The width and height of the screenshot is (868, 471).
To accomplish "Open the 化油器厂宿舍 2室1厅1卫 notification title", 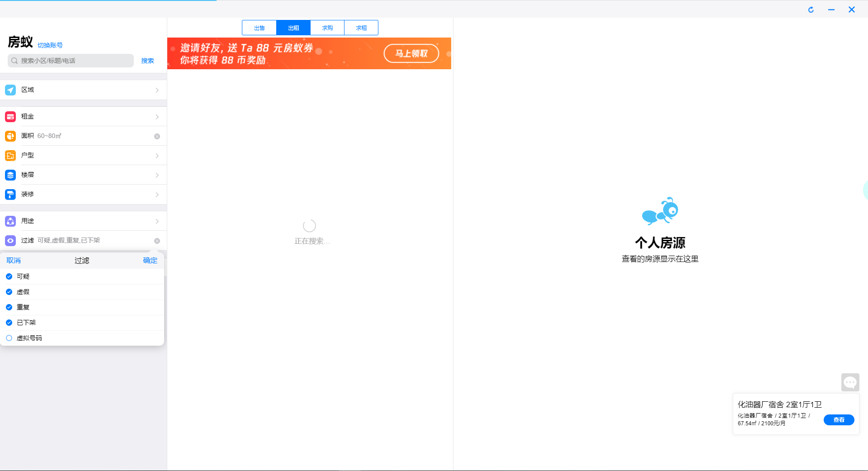I will coord(780,404).
